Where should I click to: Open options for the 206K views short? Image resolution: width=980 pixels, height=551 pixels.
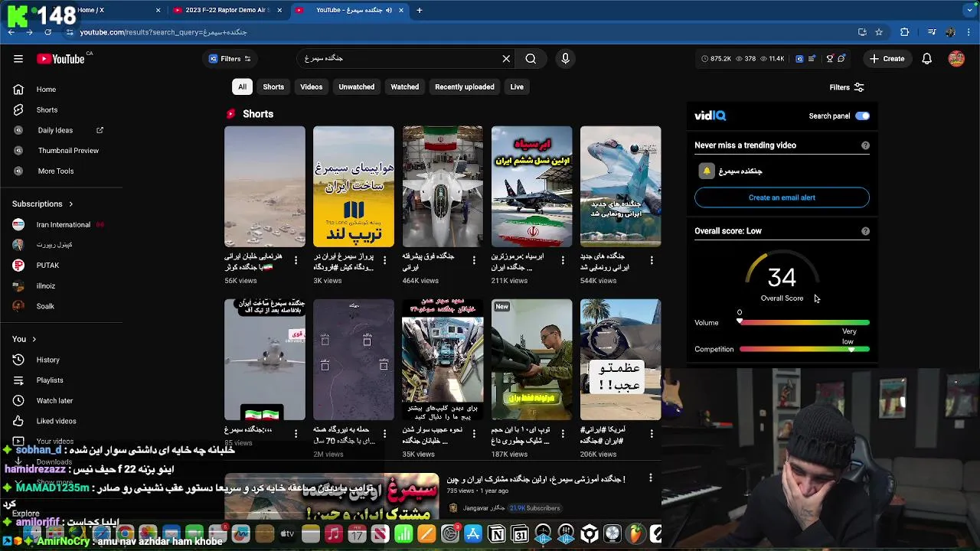[652, 433]
